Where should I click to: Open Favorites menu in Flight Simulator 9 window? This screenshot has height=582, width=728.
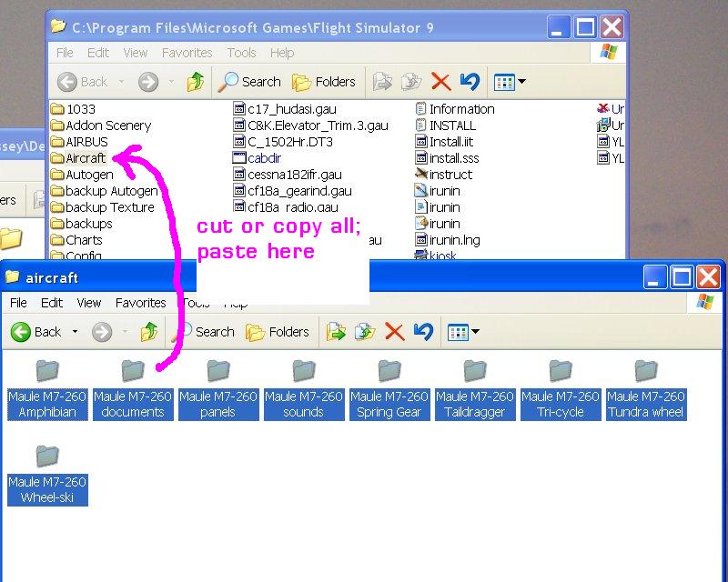click(x=187, y=53)
